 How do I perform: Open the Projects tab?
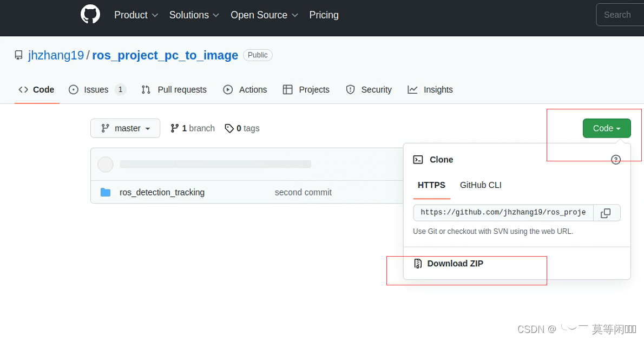[x=306, y=90]
